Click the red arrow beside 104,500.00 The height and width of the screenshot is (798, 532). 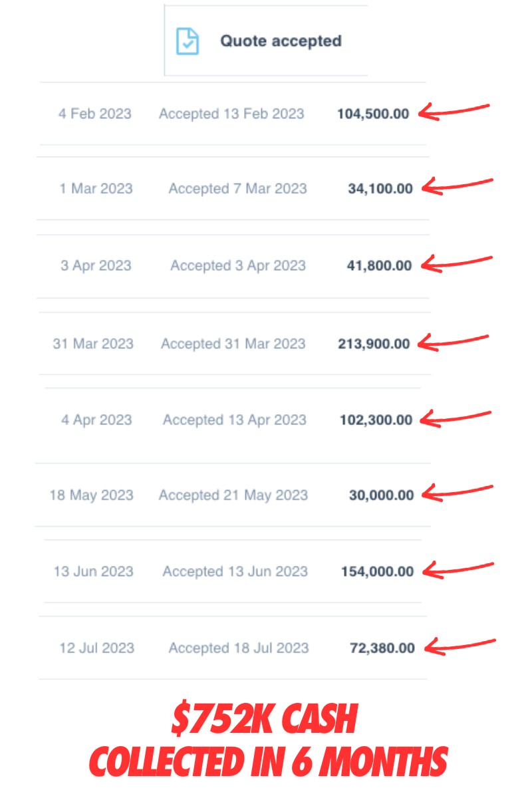pyautogui.click(x=455, y=111)
